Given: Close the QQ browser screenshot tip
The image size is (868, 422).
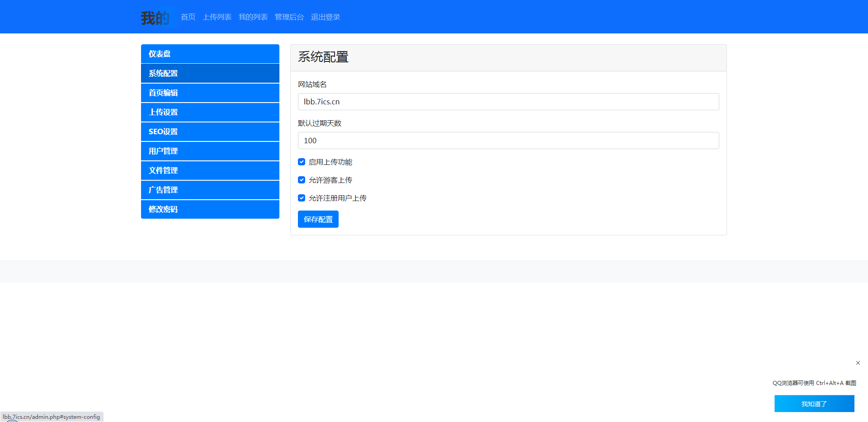Looking at the screenshot, I should pos(858,363).
